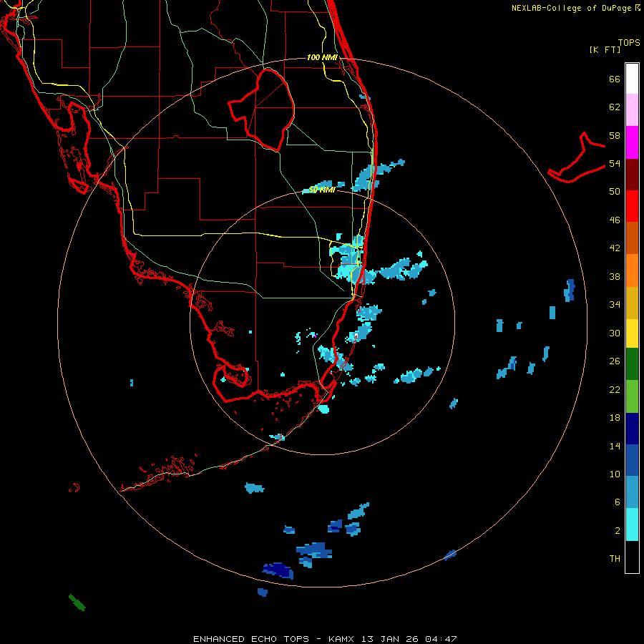This screenshot has height=644, width=644.
Task: Click the legend value 34
Action: (615, 305)
